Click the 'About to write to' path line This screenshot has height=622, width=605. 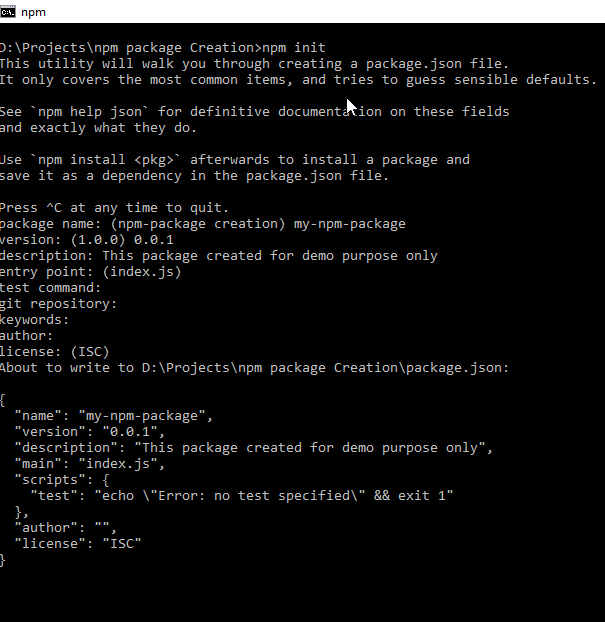click(x=254, y=368)
